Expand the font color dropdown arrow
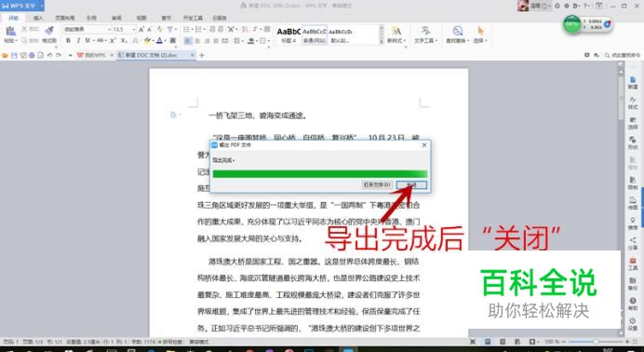Viewport: 644px width, 352px height. pos(165,41)
